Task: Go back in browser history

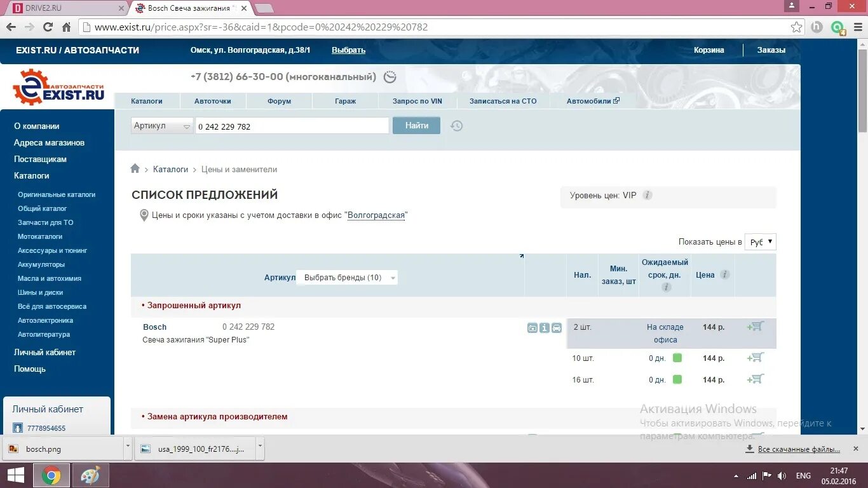Action: (11, 27)
